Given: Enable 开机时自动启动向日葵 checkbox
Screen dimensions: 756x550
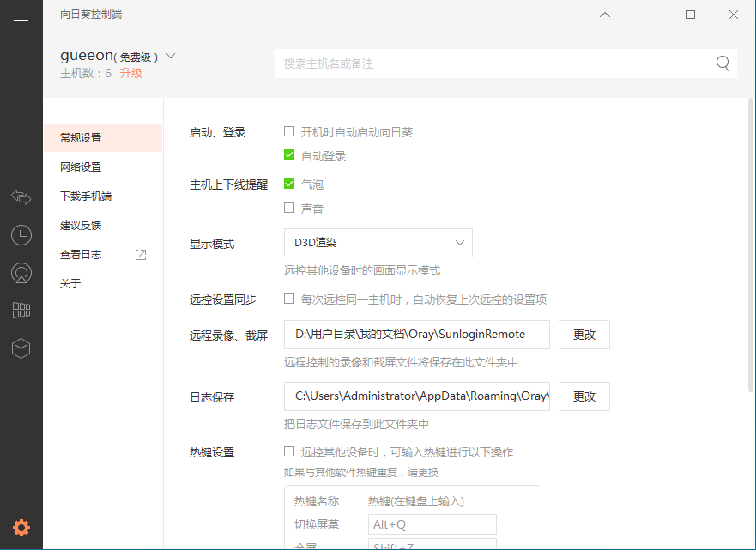Looking at the screenshot, I should click(x=289, y=131).
